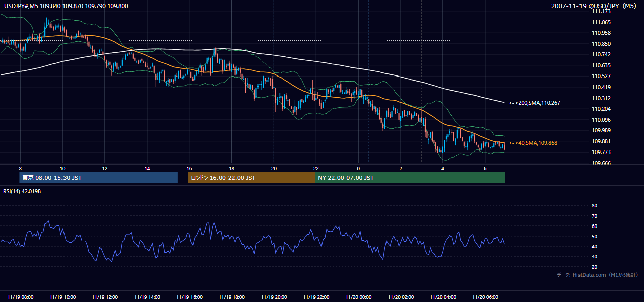This screenshot has height=302, width=644.
Task: Click hour tick 22 under price chart
Action: pyautogui.click(x=316, y=168)
